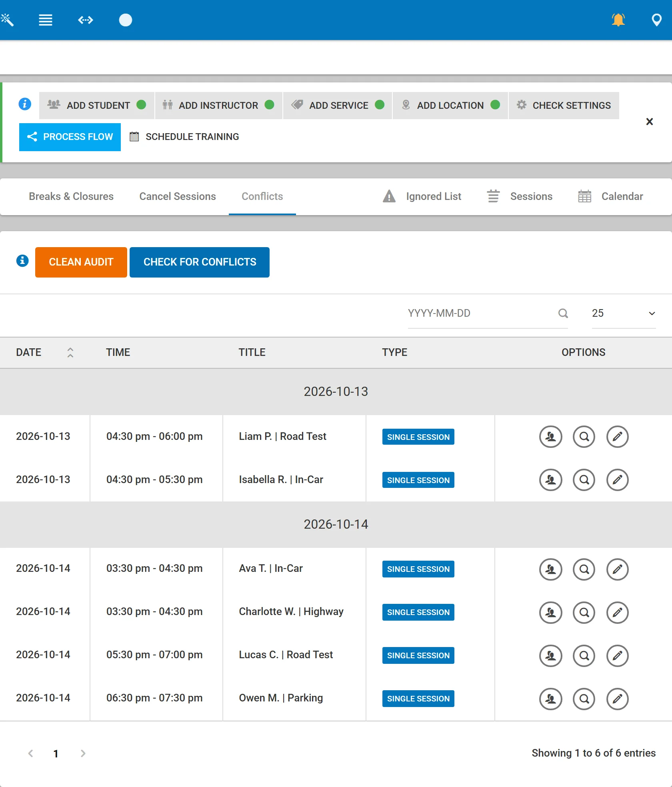This screenshot has width=672, height=787.
Task: Open the Ignored List tab
Action: coord(422,196)
